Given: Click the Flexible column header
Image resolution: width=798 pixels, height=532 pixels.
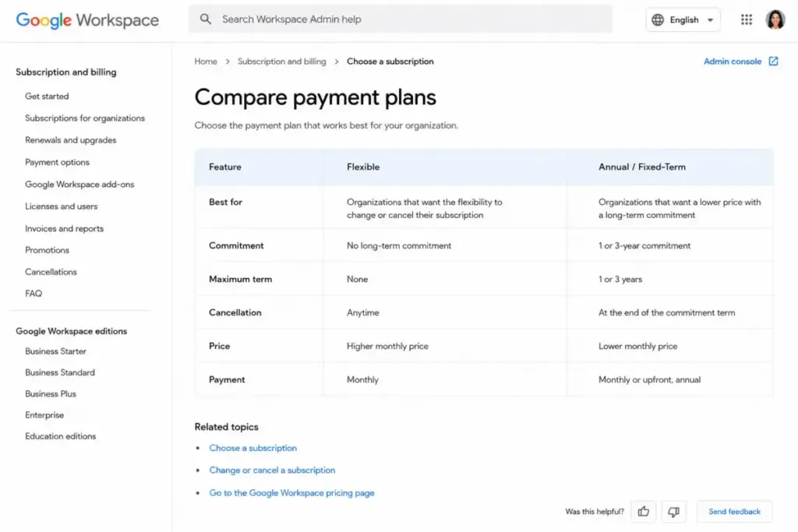Looking at the screenshot, I should point(363,167).
